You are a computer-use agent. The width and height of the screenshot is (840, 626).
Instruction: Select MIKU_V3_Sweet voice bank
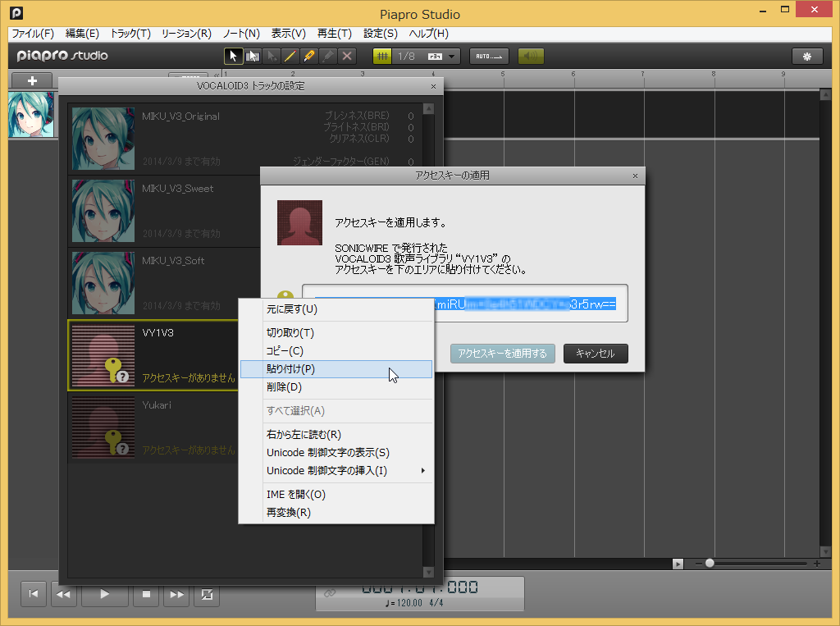164,211
